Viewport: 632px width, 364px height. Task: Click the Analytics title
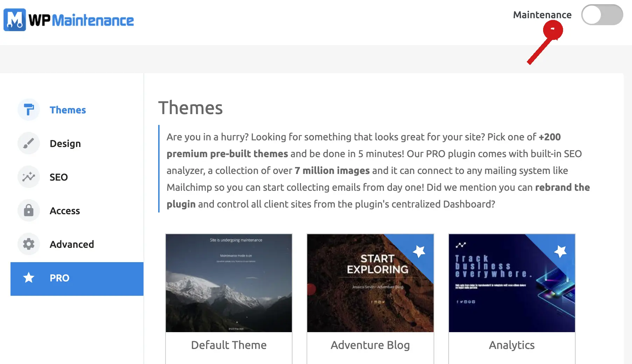512,345
